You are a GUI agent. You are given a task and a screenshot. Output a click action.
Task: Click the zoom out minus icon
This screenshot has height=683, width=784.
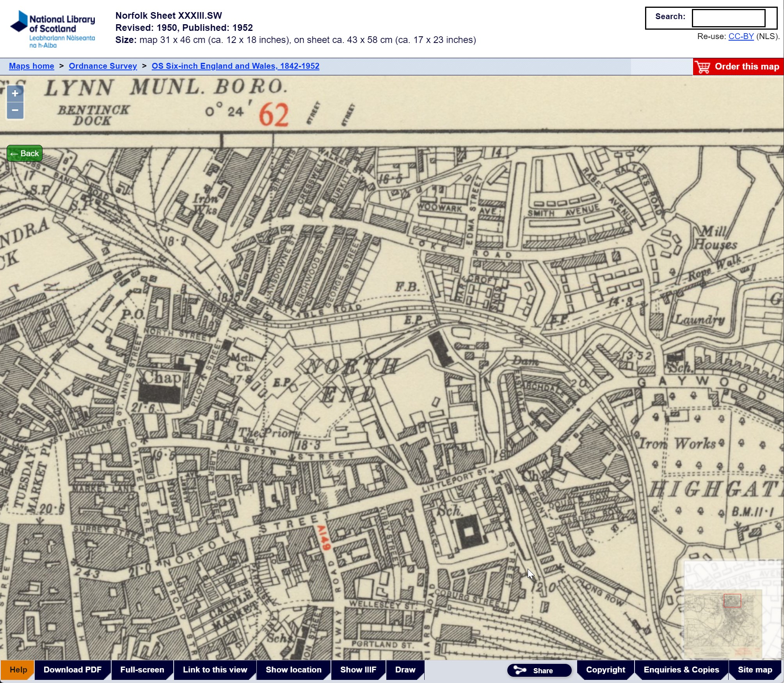[x=14, y=111]
